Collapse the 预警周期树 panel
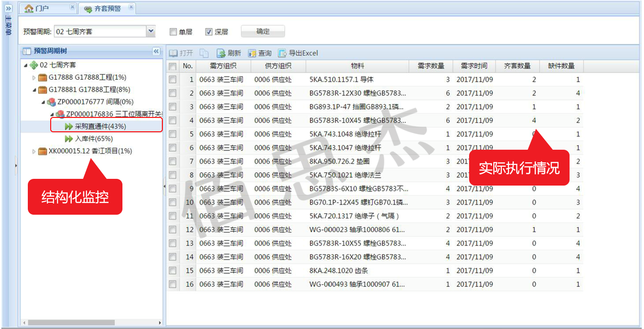Image resolution: width=644 pixels, height=329 pixels. coord(156,51)
